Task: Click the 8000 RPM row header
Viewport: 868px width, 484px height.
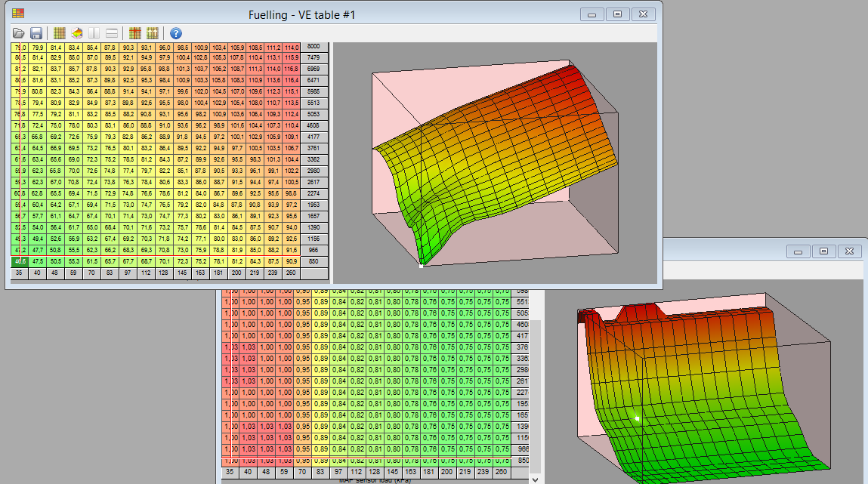Action: click(x=314, y=47)
